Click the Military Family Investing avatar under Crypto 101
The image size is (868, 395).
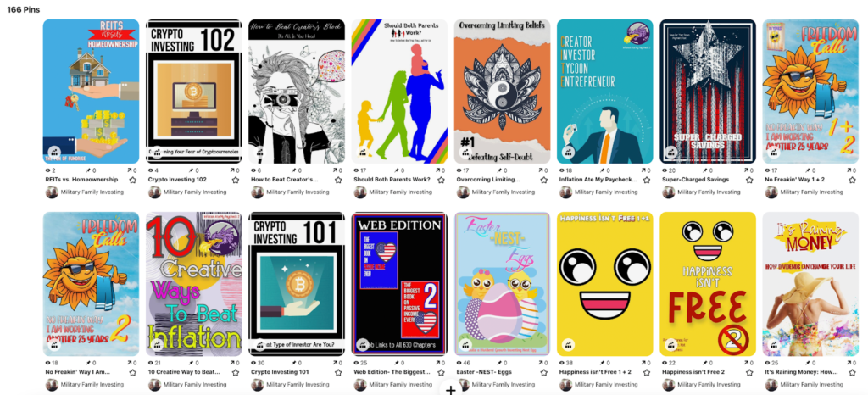tap(257, 385)
